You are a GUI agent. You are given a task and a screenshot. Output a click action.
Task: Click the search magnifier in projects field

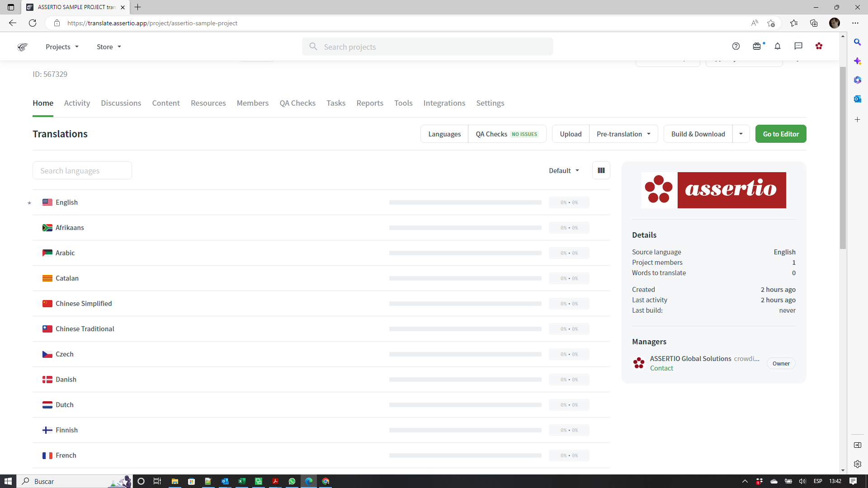(313, 47)
